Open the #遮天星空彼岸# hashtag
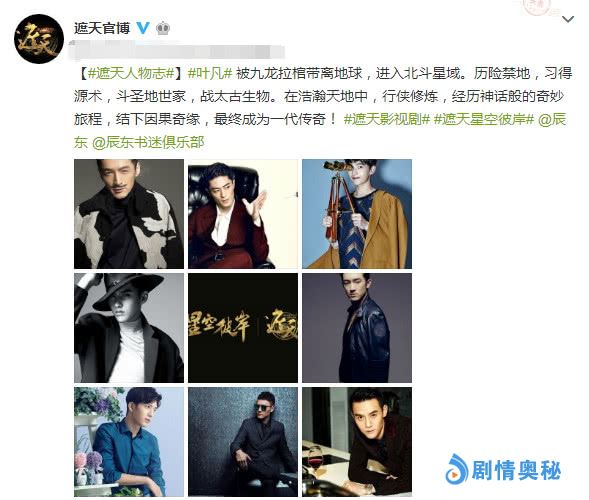Viewport: 589px width, 500px height. click(483, 119)
